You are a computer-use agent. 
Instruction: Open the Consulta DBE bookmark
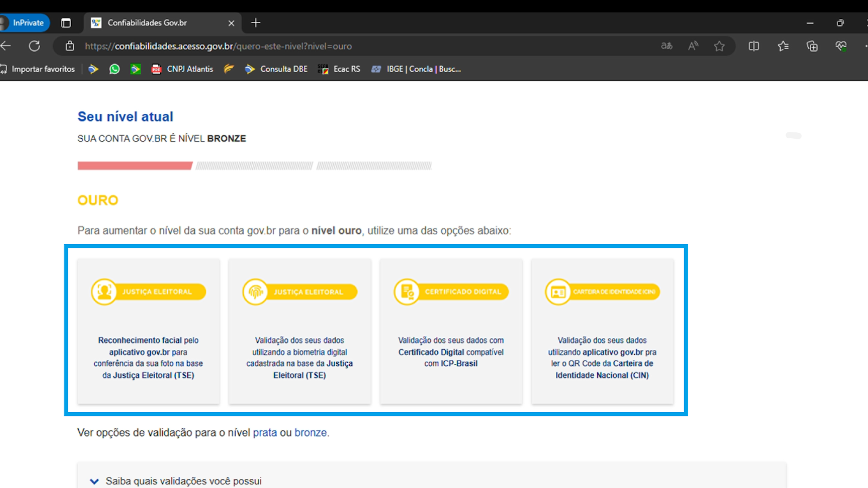click(x=276, y=69)
